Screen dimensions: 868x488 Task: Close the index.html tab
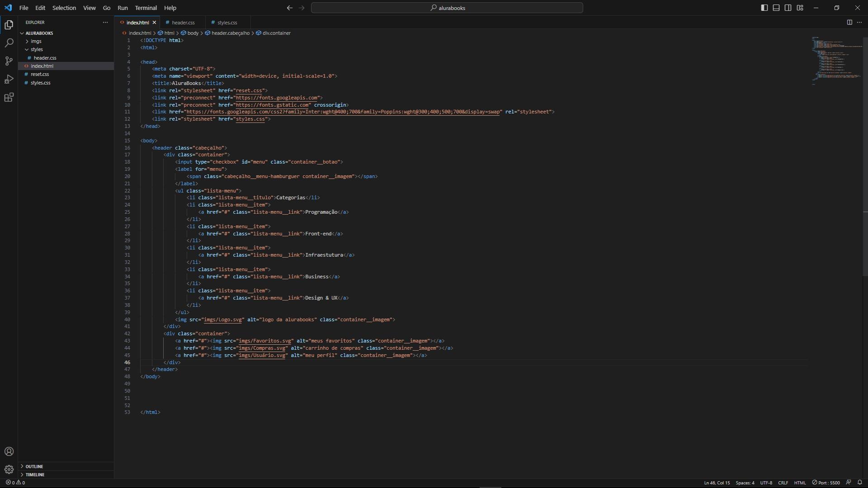154,22
